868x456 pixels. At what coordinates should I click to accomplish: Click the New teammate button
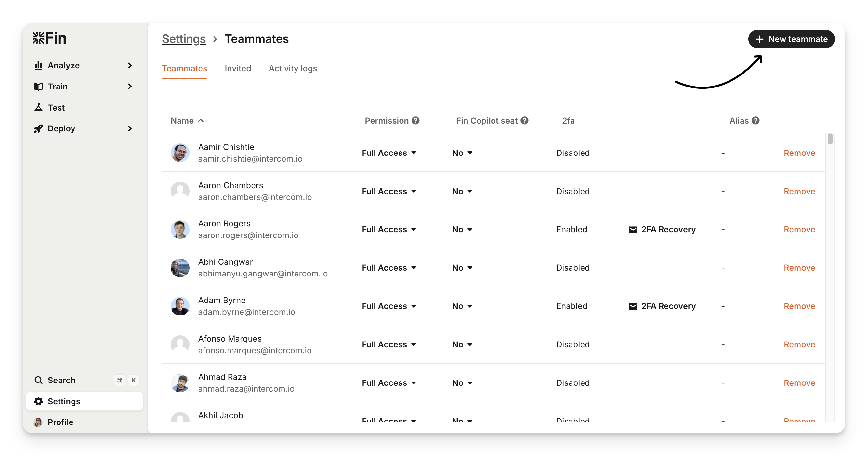coord(791,39)
